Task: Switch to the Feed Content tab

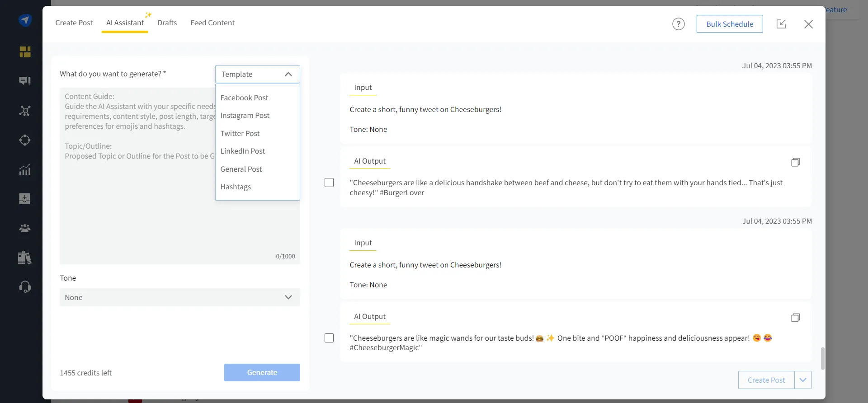Action: click(x=212, y=23)
